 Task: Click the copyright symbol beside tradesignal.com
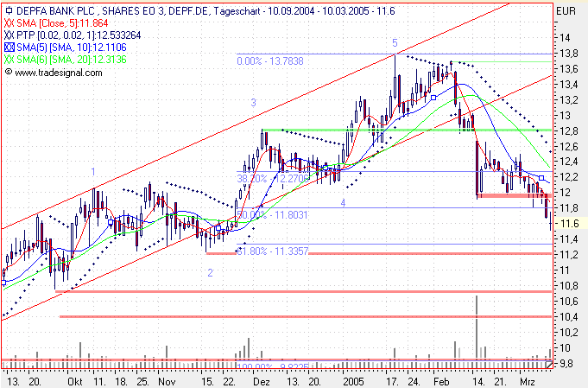[9, 73]
